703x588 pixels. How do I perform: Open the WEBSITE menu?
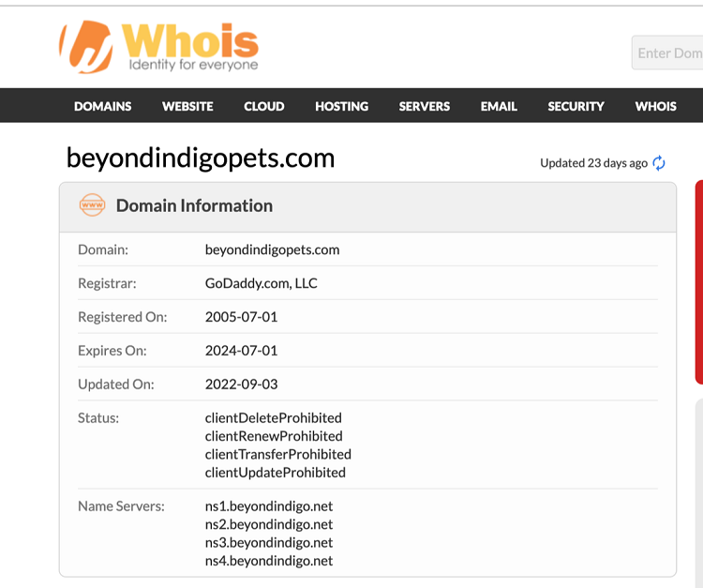coord(187,106)
